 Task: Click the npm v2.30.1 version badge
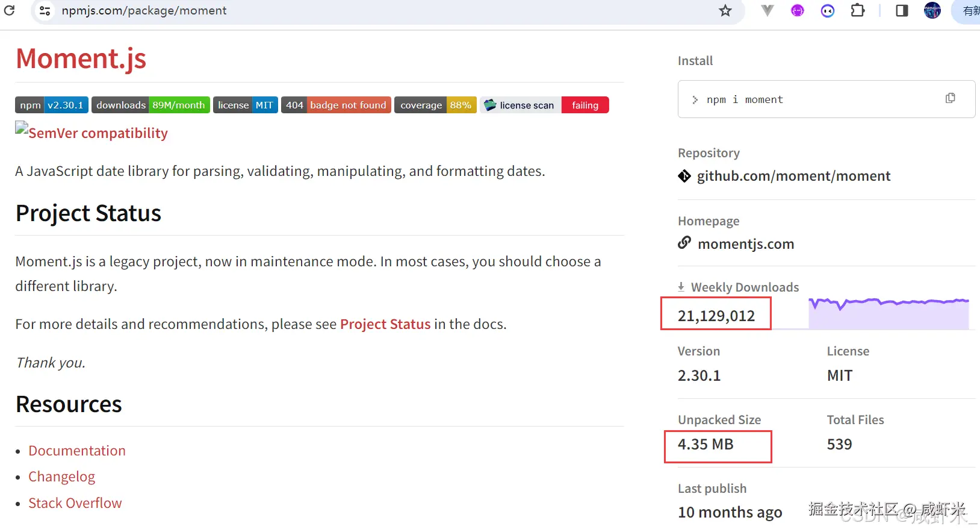pyautogui.click(x=52, y=105)
